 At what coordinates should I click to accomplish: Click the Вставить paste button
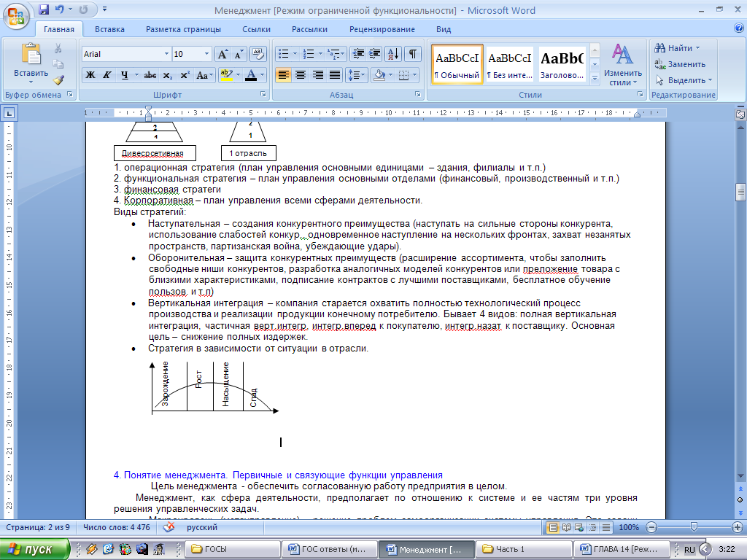(31, 63)
